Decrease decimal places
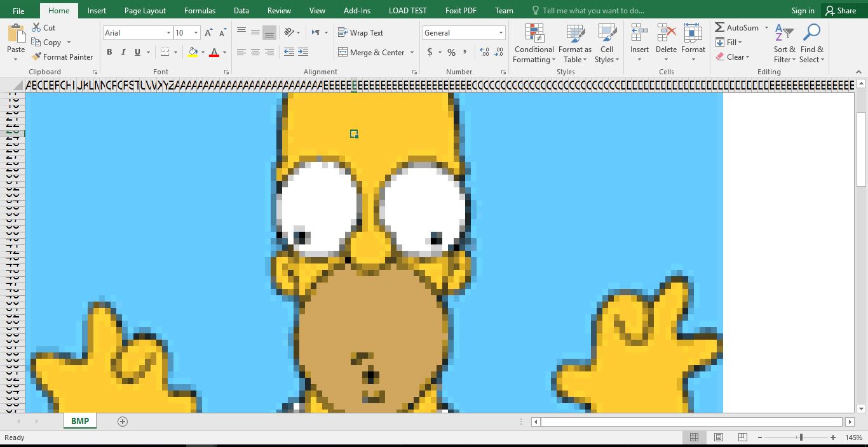The height and width of the screenshot is (447, 868). point(499,52)
